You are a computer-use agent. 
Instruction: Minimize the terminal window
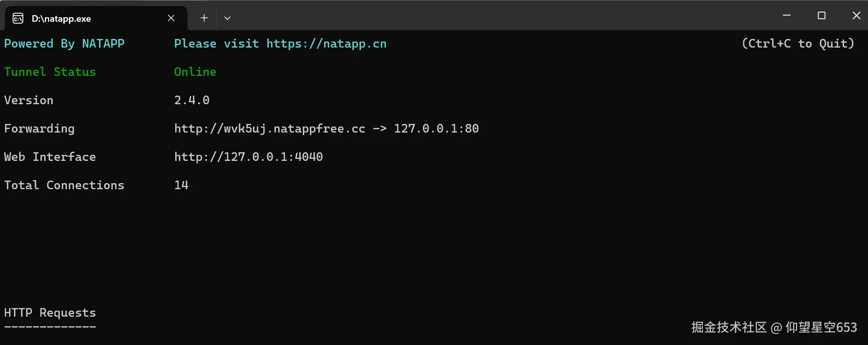(x=786, y=16)
